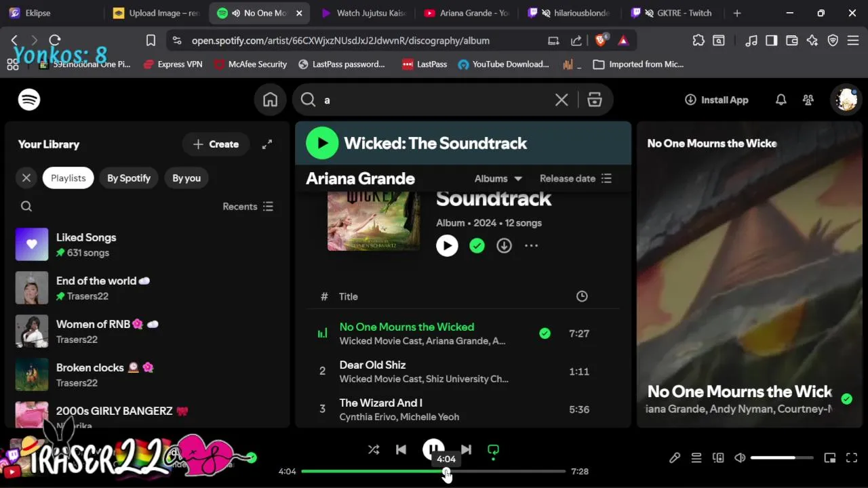Open the Browse icon beside search
Viewport: 868px width, 488px height.
tap(595, 100)
